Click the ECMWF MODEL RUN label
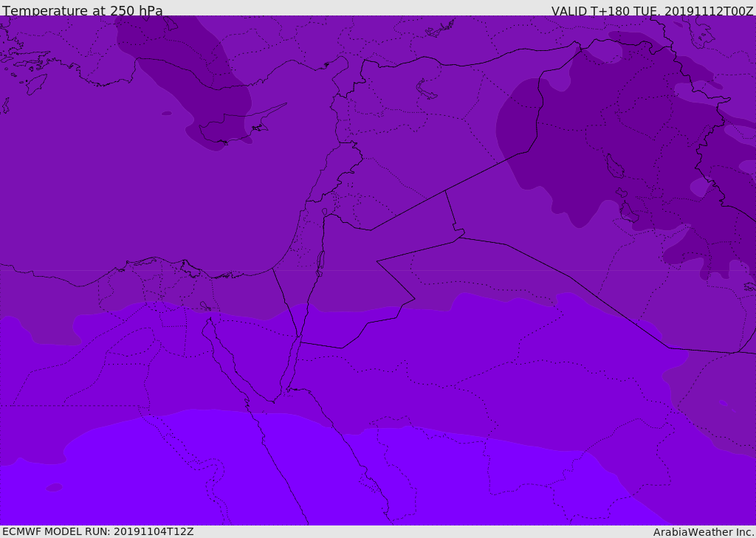 (x=98, y=531)
